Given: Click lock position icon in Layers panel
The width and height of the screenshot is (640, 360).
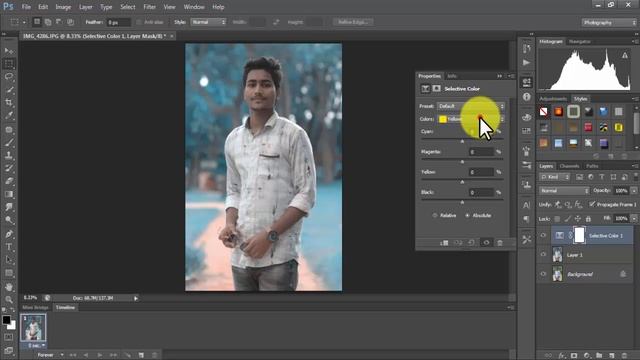Looking at the screenshot, I should tap(578, 219).
